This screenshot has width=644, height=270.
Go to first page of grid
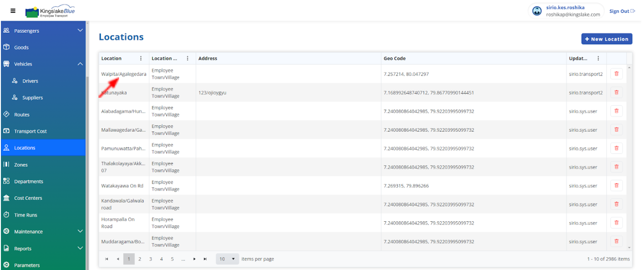click(x=107, y=259)
